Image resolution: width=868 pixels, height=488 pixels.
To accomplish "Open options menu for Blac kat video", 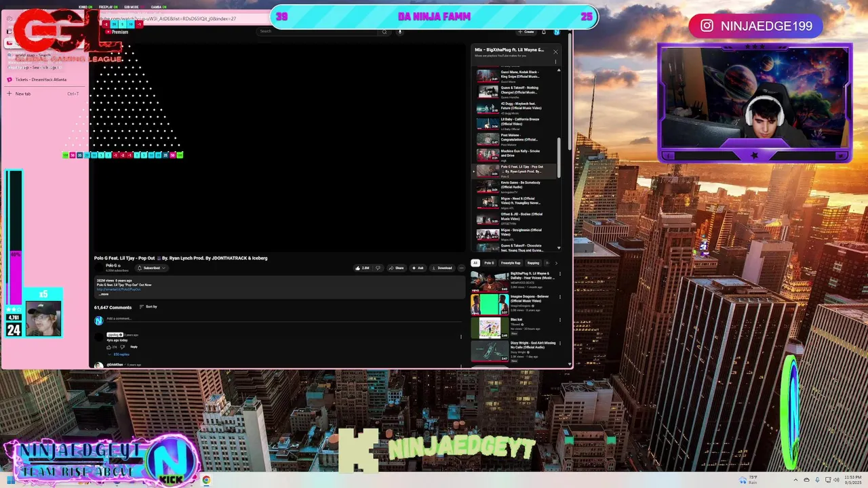I will tap(560, 321).
